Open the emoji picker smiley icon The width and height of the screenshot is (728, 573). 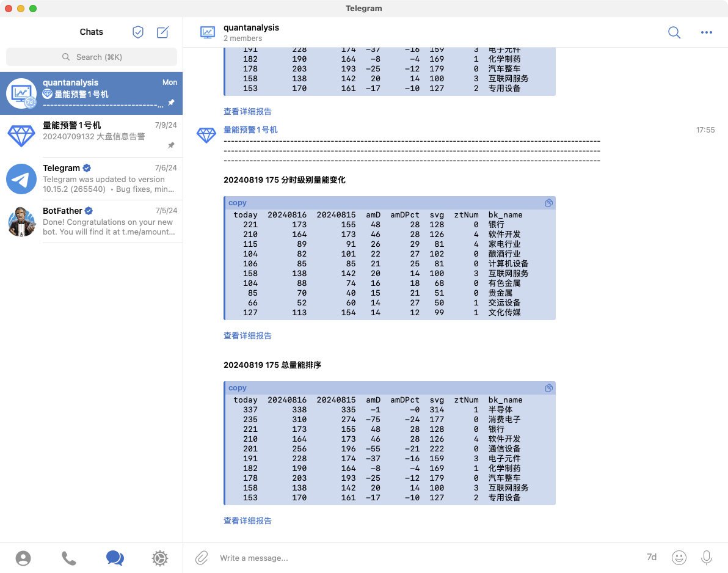[x=679, y=558]
